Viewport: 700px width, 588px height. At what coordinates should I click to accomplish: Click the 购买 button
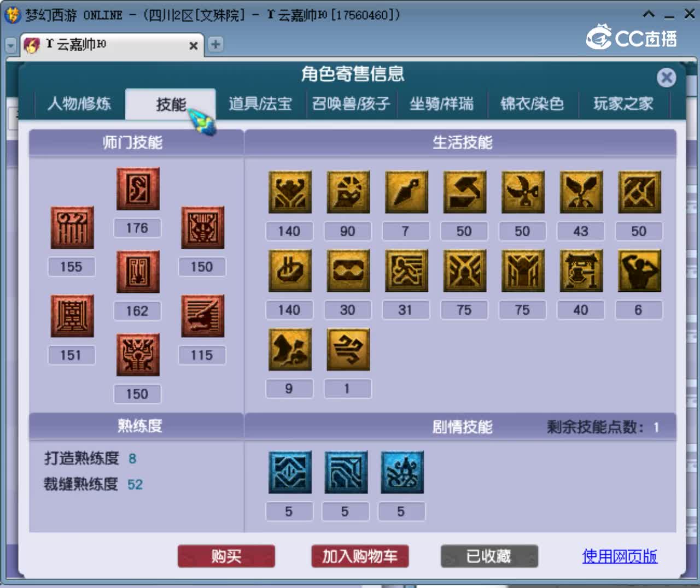click(226, 556)
